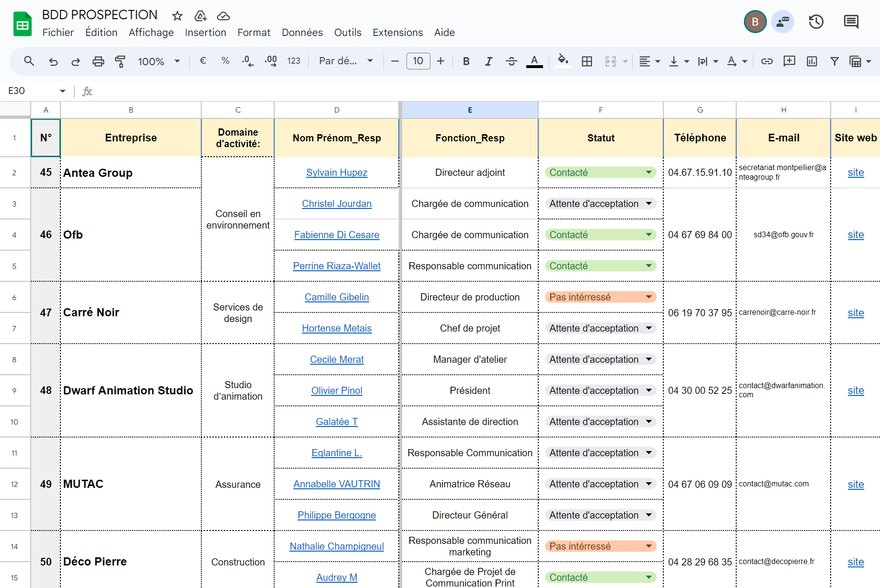880x588 pixels.
Task: Open horizontal align dropdown
Action: [x=650, y=61]
